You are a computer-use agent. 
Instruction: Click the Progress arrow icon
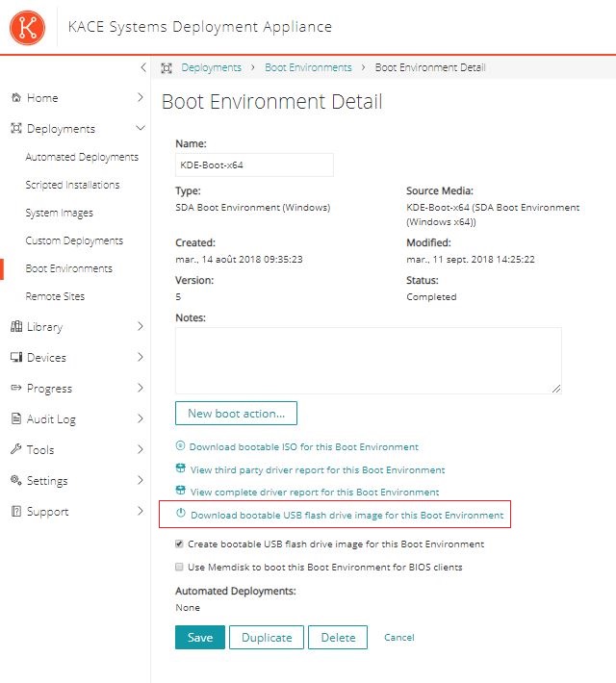coord(16,388)
